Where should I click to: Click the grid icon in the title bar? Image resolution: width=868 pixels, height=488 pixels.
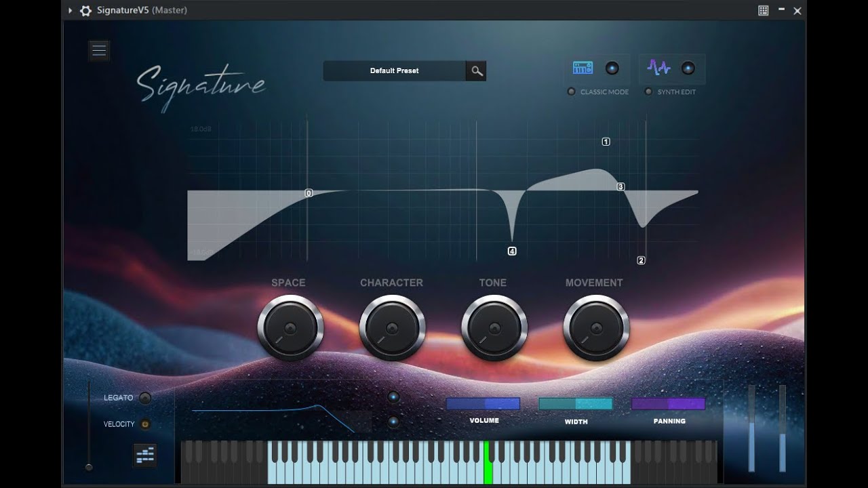(764, 10)
